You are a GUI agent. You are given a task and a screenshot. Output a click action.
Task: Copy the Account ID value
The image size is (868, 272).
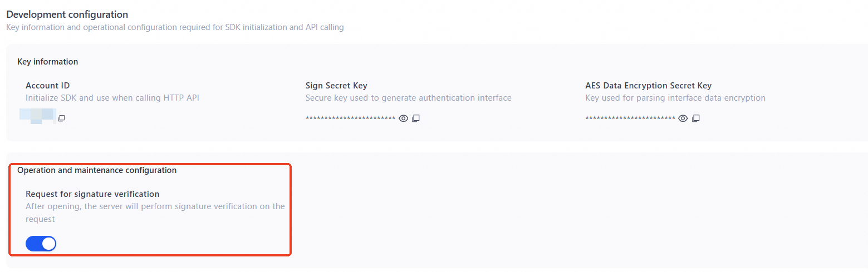[62, 118]
